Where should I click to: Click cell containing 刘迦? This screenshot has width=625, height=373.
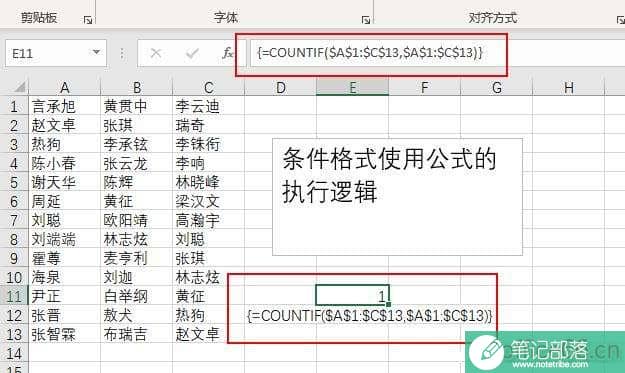(x=137, y=277)
